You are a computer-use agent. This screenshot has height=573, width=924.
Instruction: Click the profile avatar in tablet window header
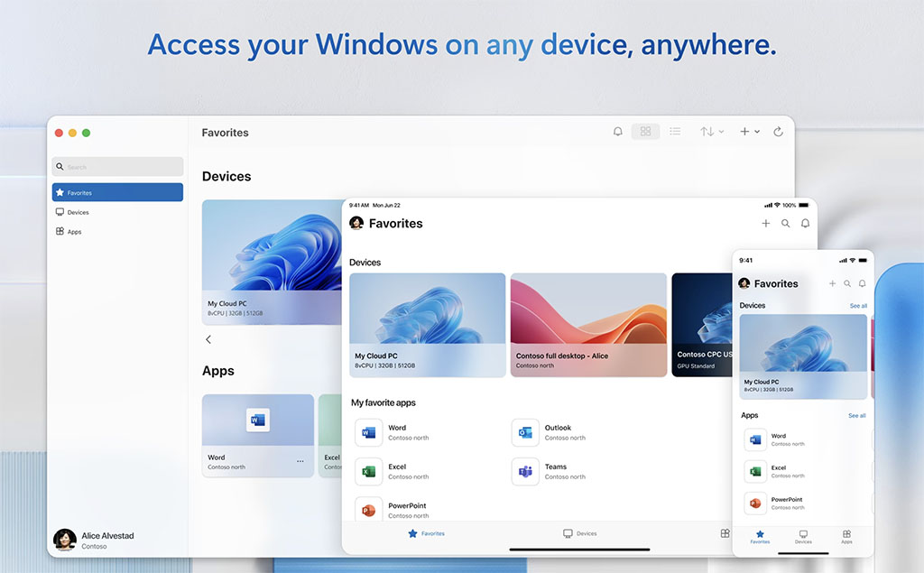(356, 223)
